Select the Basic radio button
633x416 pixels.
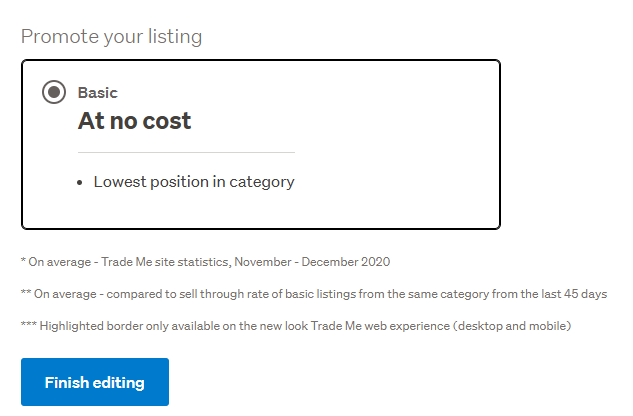(54, 93)
